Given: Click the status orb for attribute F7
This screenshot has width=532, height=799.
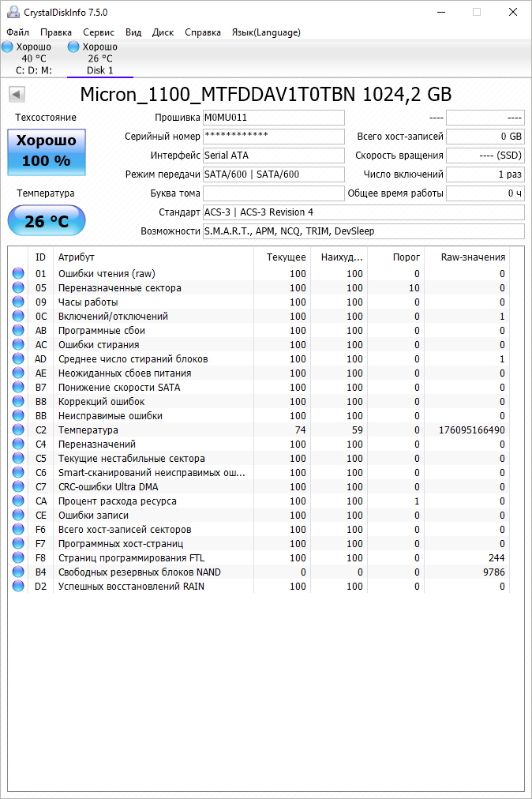Looking at the screenshot, I should [x=18, y=544].
